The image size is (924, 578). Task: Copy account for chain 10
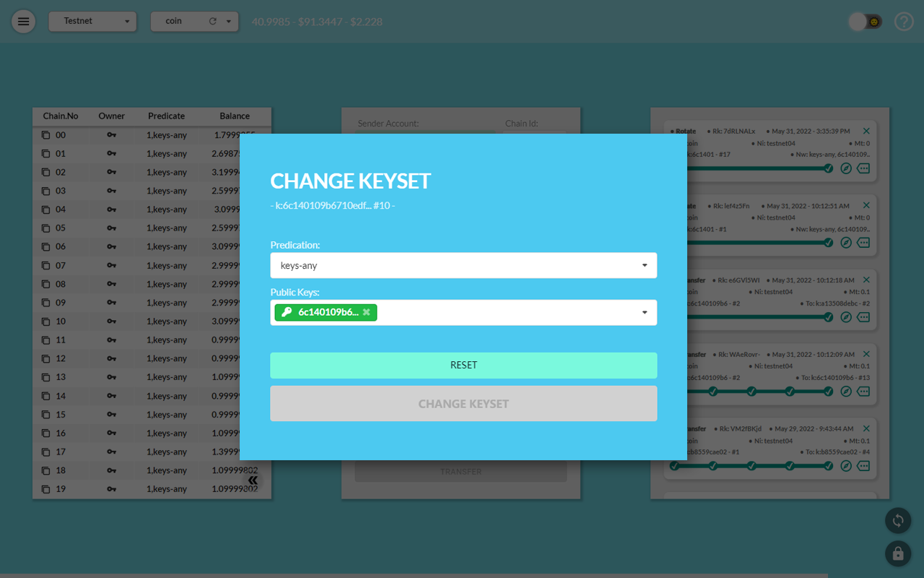pos(46,322)
